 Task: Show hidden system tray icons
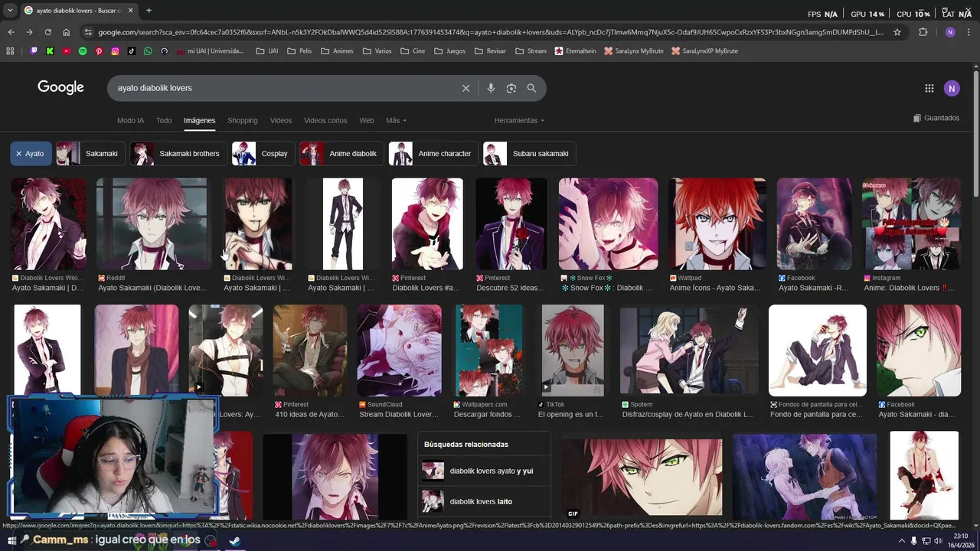point(901,541)
